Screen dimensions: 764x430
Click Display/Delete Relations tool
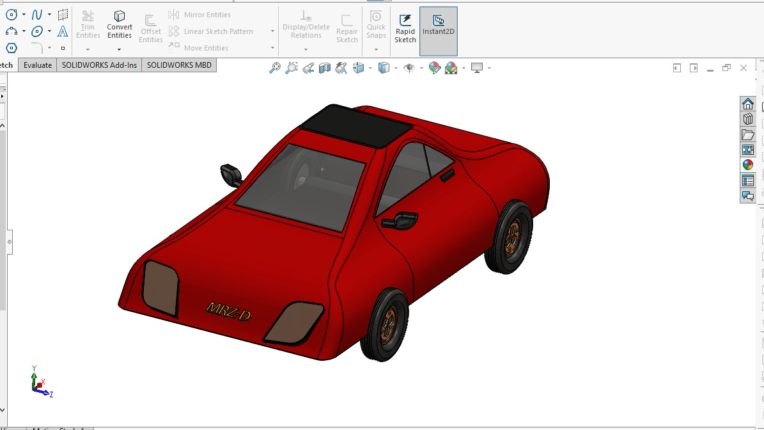(306, 25)
